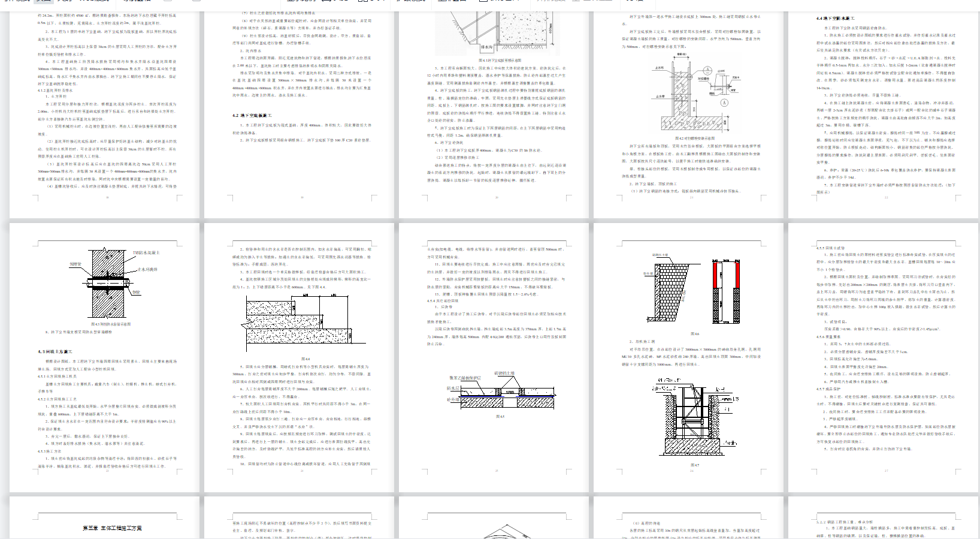This screenshot has height=539, width=980.
Task: Click subsection heading 4.1.2
Action: (x=55, y=91)
